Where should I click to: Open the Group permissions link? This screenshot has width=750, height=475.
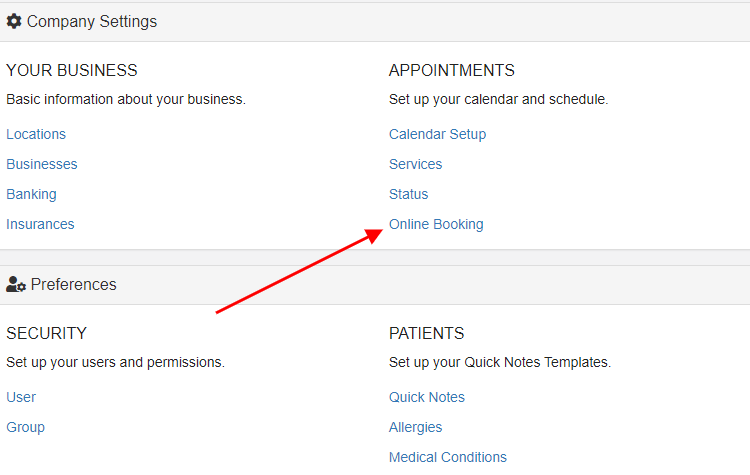click(25, 427)
